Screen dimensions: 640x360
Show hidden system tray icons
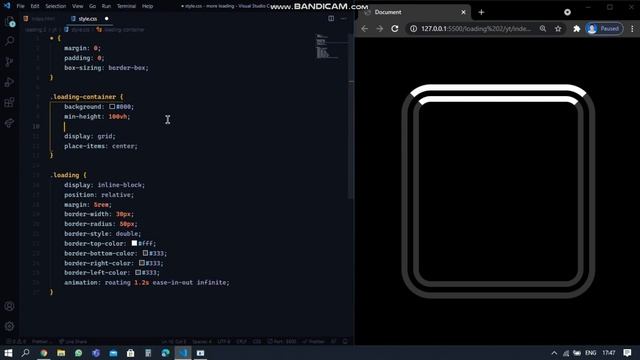click(554, 353)
